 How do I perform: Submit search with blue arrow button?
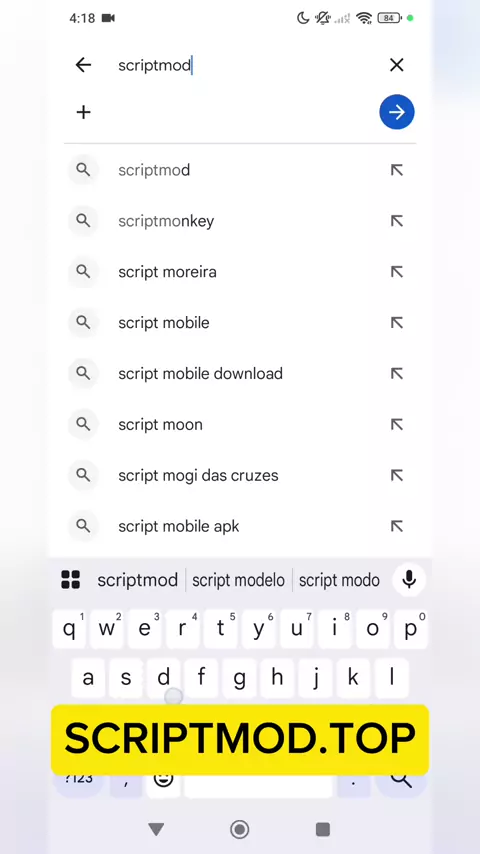tap(397, 112)
